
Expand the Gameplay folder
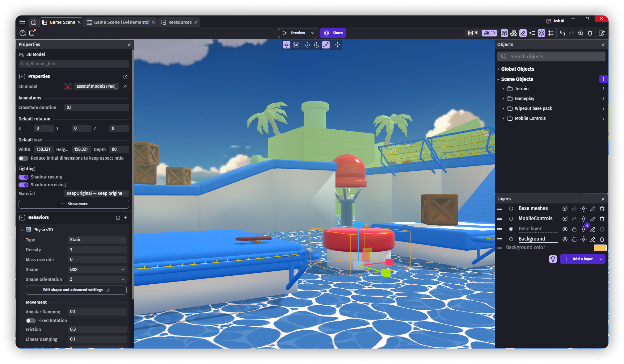(x=503, y=98)
